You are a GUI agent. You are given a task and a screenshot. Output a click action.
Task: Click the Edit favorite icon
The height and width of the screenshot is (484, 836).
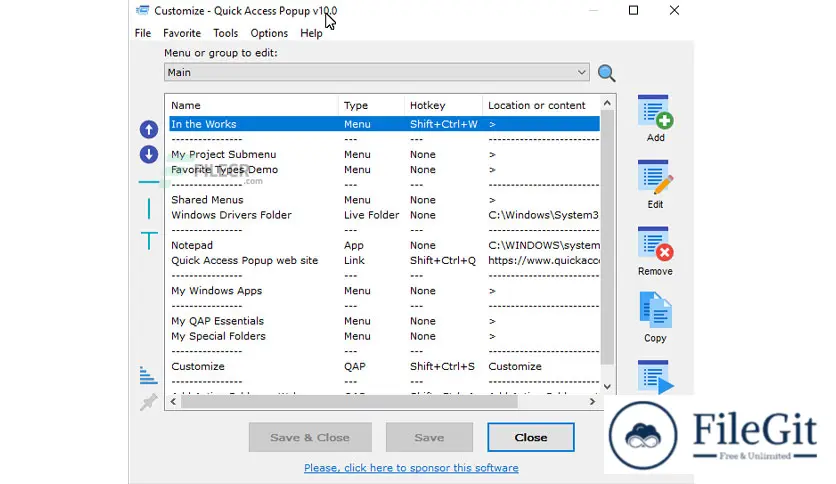[x=655, y=178]
